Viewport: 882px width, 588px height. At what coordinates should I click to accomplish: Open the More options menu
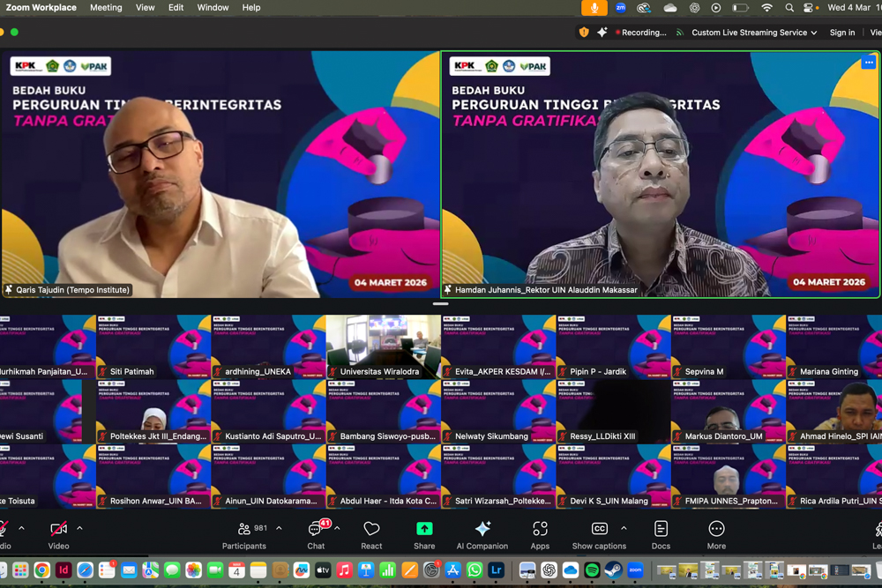(x=716, y=534)
